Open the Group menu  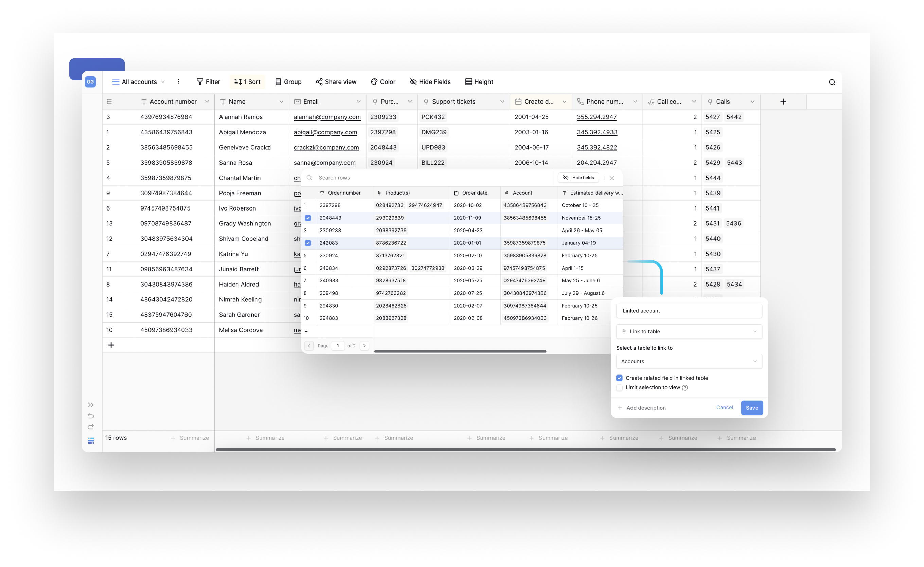pyautogui.click(x=288, y=82)
